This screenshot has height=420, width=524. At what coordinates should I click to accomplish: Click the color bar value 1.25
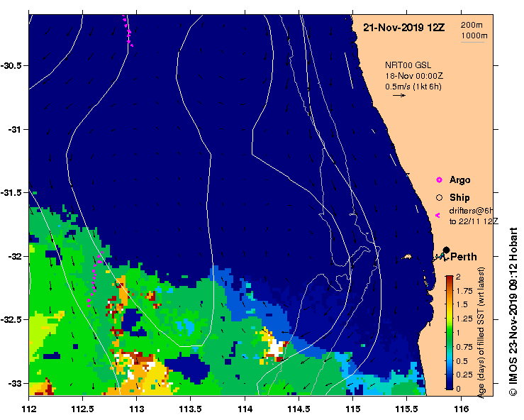(464, 319)
